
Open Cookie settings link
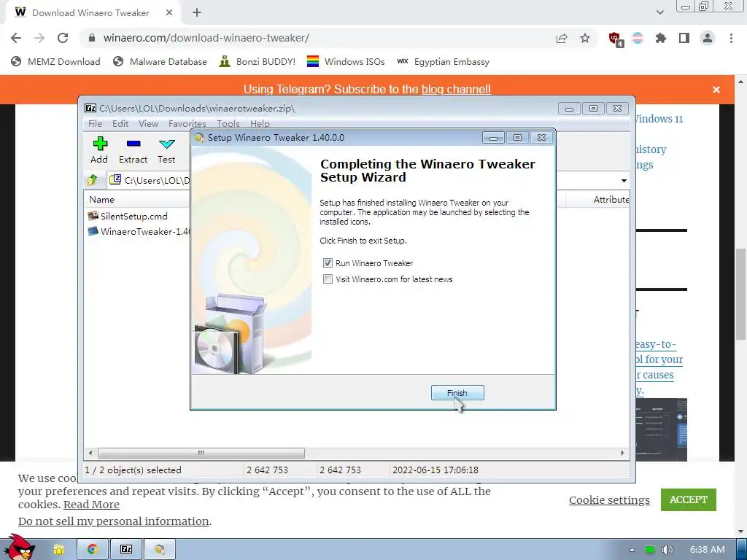click(x=609, y=500)
